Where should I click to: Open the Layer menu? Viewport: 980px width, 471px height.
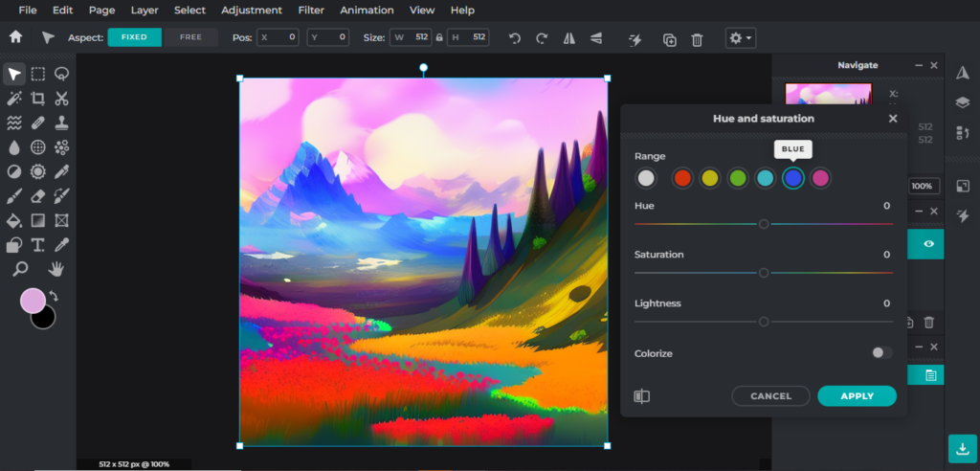pos(145,10)
